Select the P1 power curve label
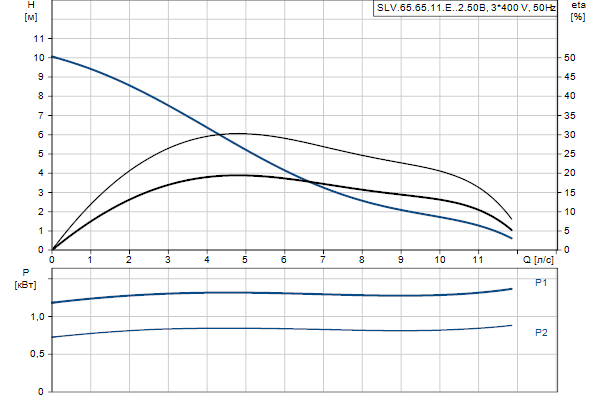The image size is (600, 400). click(x=541, y=283)
